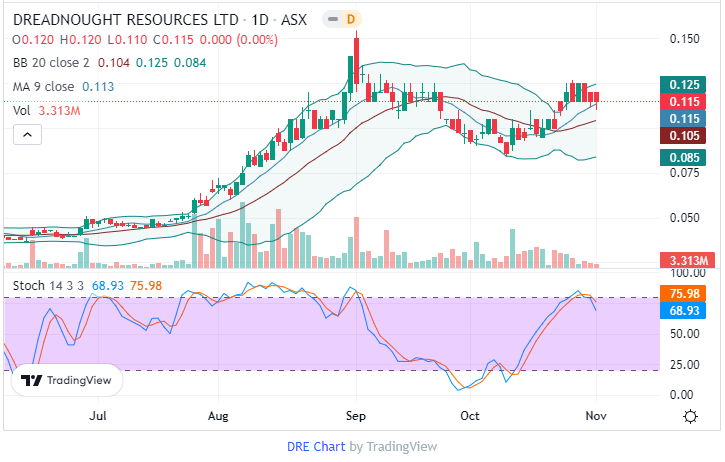The image size is (725, 462).
Task: Open chart settings gear icon
Action: [x=690, y=416]
